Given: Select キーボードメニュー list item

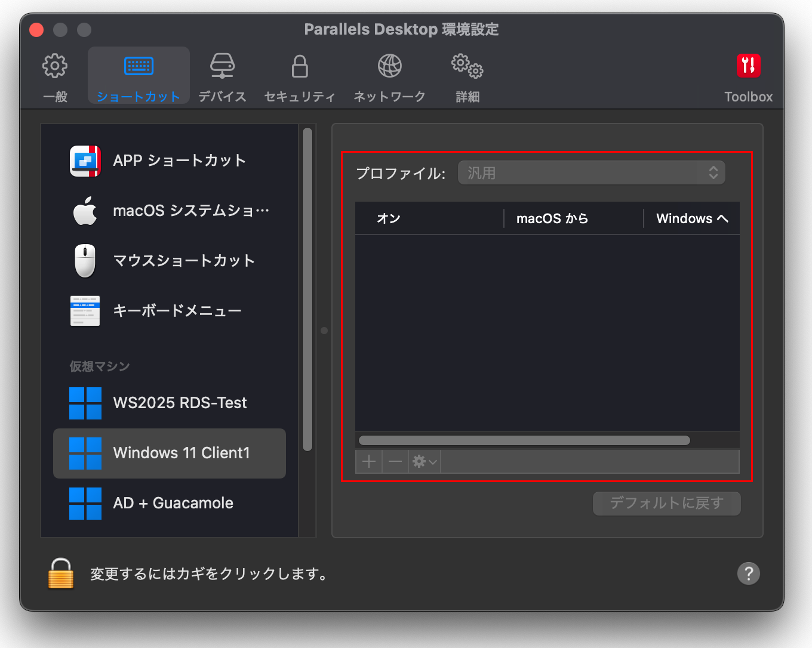Looking at the screenshot, I should (170, 311).
